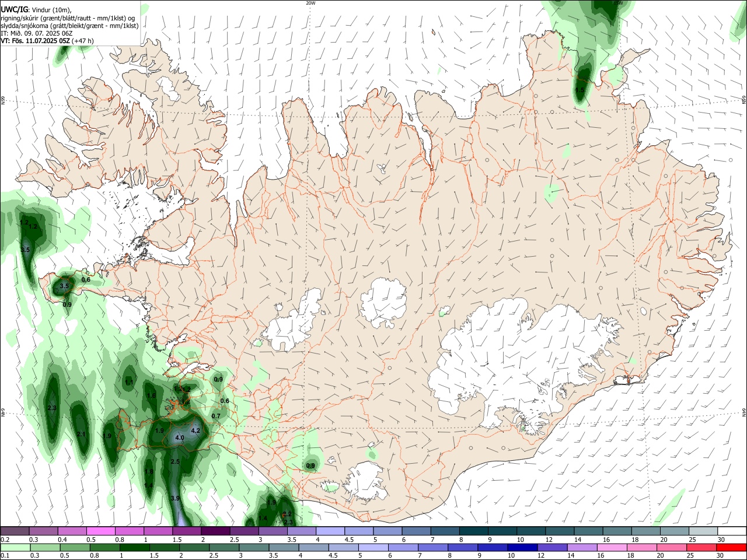Click the 'IT: Mið. 09. 07. 2025 06Z' line

tap(37, 33)
